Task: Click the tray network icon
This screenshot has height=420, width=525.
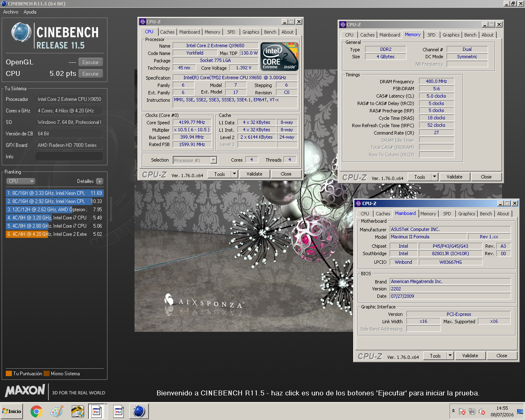Action: coord(472,412)
